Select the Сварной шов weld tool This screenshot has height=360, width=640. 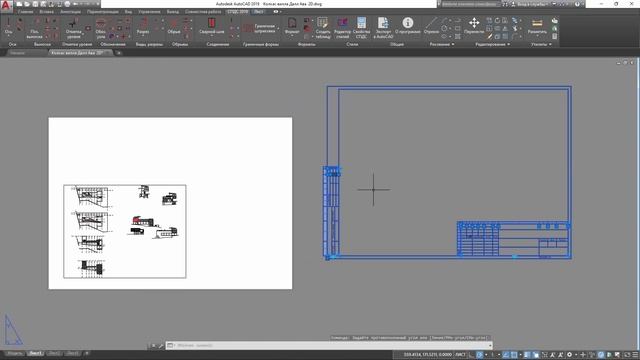coord(211,26)
